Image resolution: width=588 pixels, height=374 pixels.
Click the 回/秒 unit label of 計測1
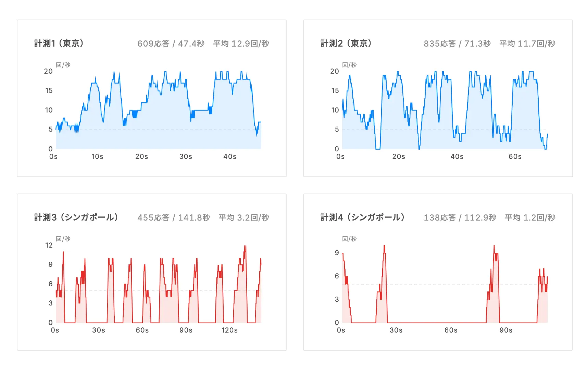(x=63, y=65)
